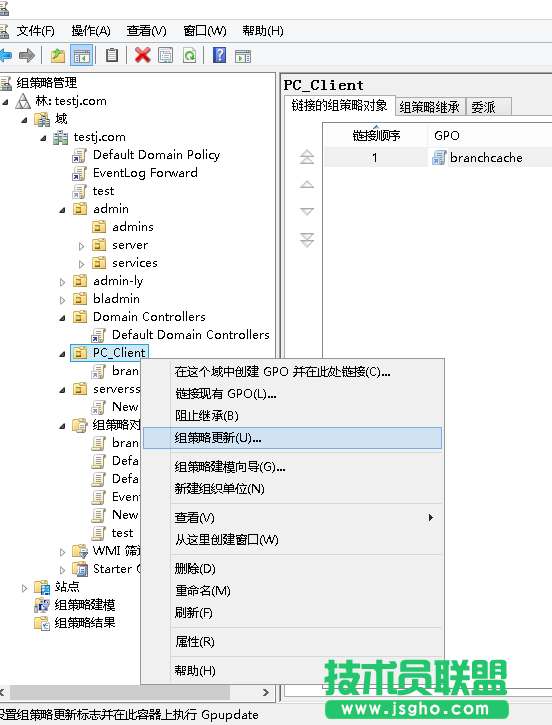552x725 pixels.
Task: Expand the 站点 sites node
Action: tap(25, 588)
